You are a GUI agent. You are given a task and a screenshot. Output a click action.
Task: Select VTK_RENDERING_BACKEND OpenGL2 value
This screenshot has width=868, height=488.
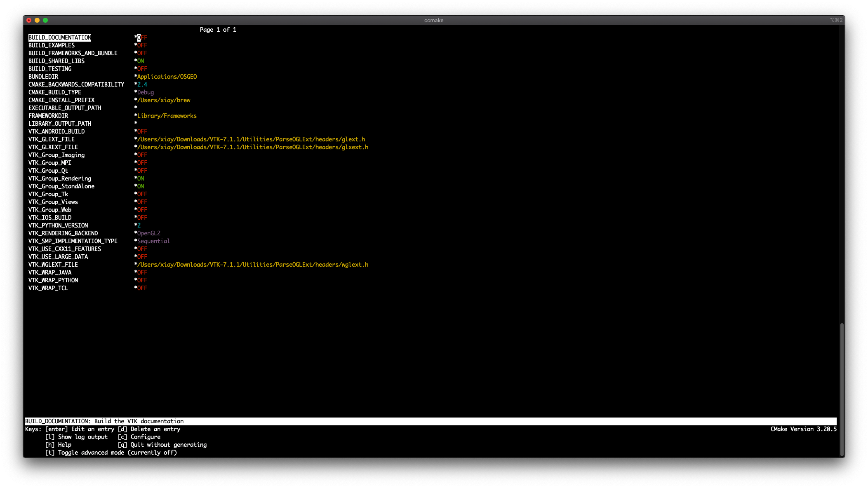[x=148, y=233]
